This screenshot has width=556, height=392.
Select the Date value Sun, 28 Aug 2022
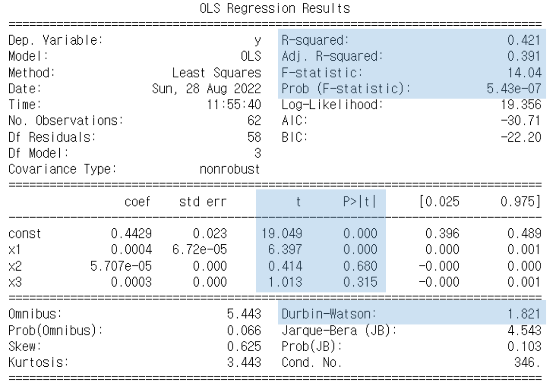207,88
